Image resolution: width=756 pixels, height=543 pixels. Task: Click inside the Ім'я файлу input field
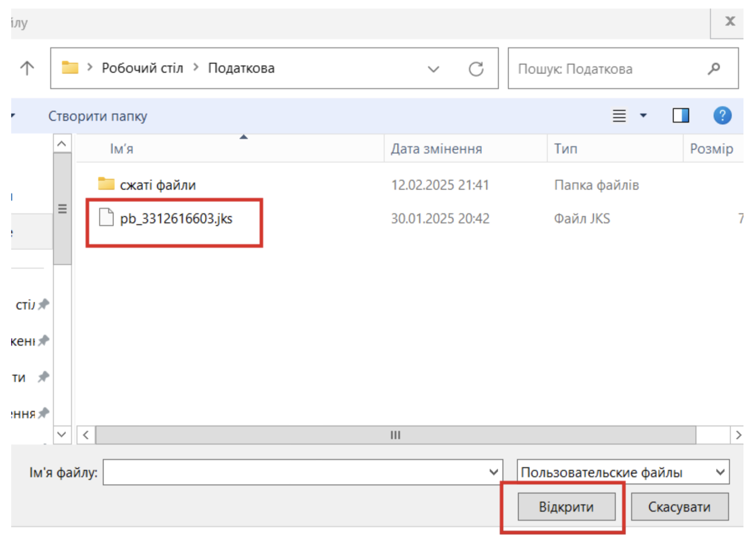tap(295, 472)
